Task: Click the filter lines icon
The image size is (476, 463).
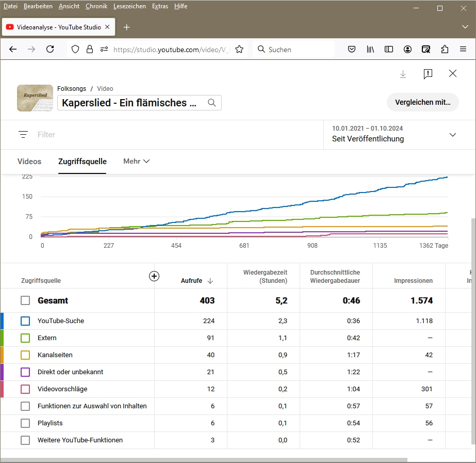Action: pyautogui.click(x=23, y=134)
